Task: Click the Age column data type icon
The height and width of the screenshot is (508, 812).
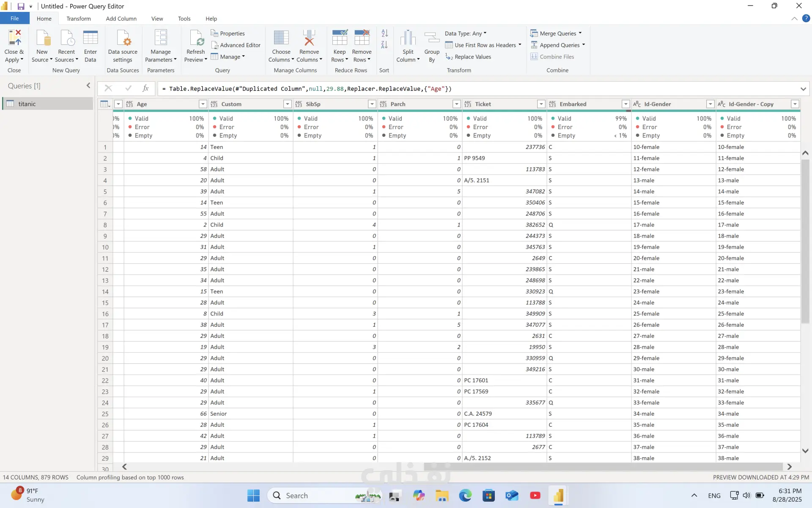Action: coord(129,104)
